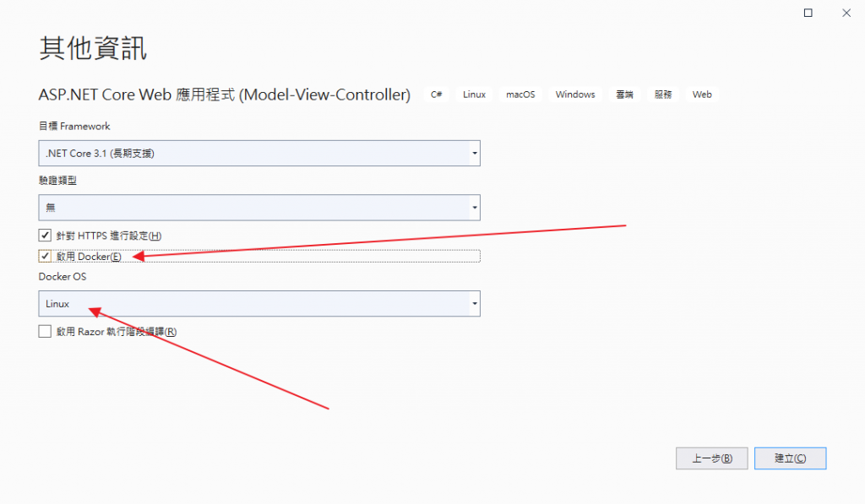Click the ASP.NET Core Web template title
Viewport: 865px width, 504px height.
[225, 95]
